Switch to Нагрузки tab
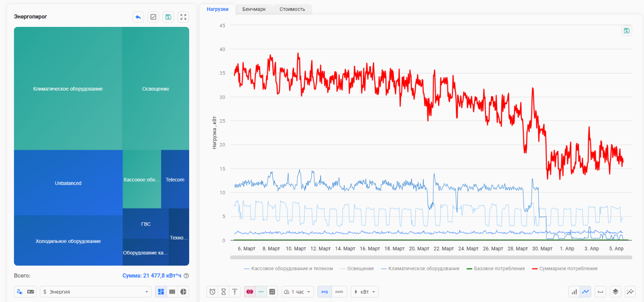Viewport: 644px width, 302px height. [218, 9]
